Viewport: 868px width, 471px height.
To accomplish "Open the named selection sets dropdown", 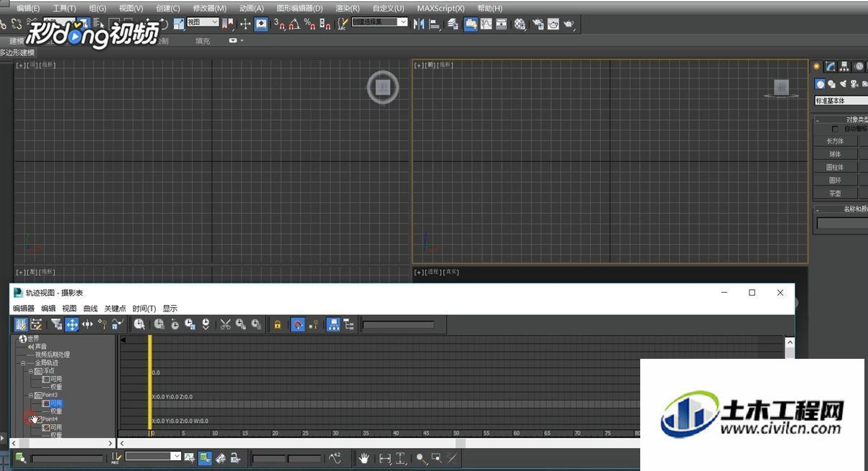I will click(379, 22).
